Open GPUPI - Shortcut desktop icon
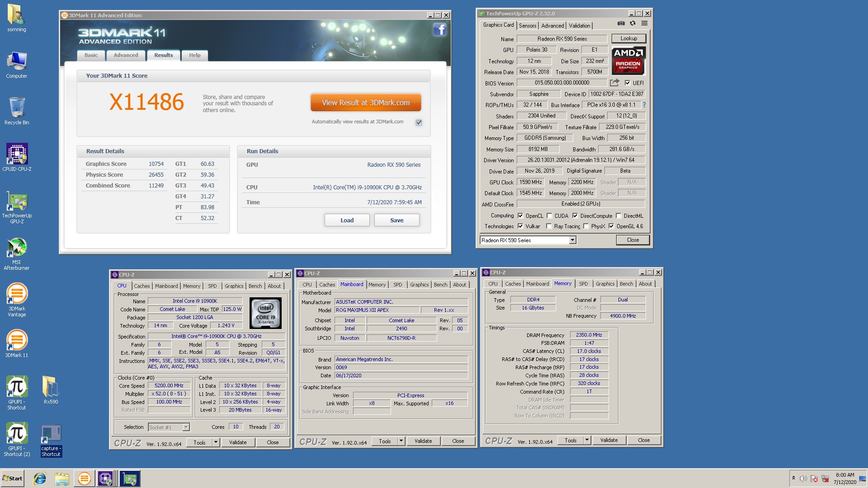Image resolution: width=868 pixels, height=488 pixels. point(17,393)
